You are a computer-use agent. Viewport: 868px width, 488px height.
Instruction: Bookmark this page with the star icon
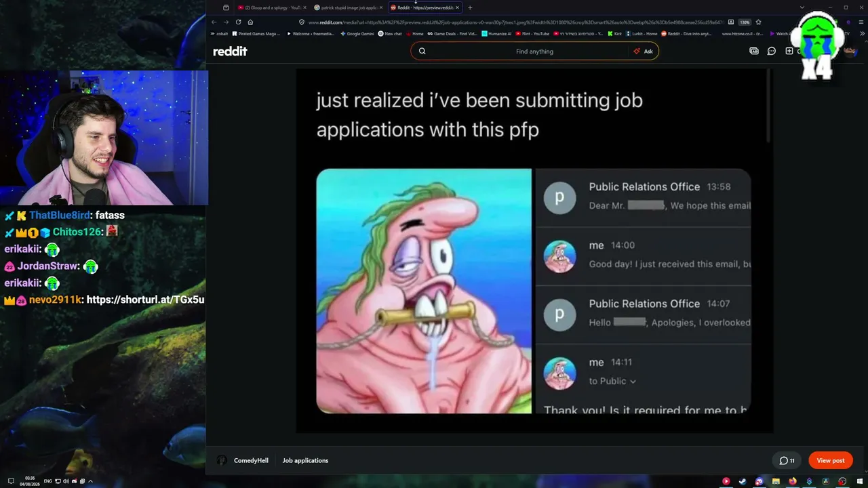coord(758,22)
